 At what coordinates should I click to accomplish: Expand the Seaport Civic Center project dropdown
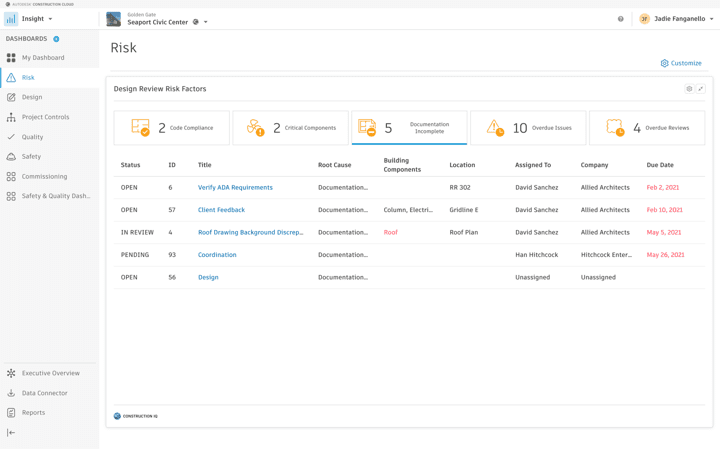pos(205,22)
